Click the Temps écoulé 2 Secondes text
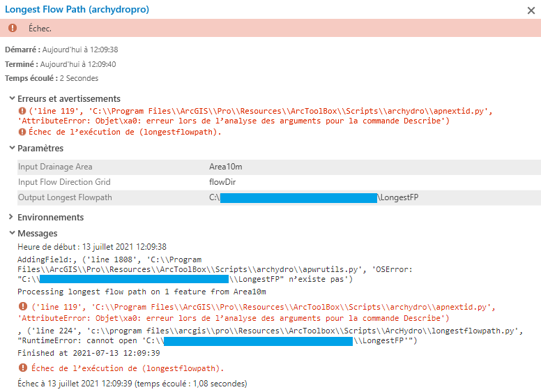This screenshot has height=392, width=541. [52, 78]
